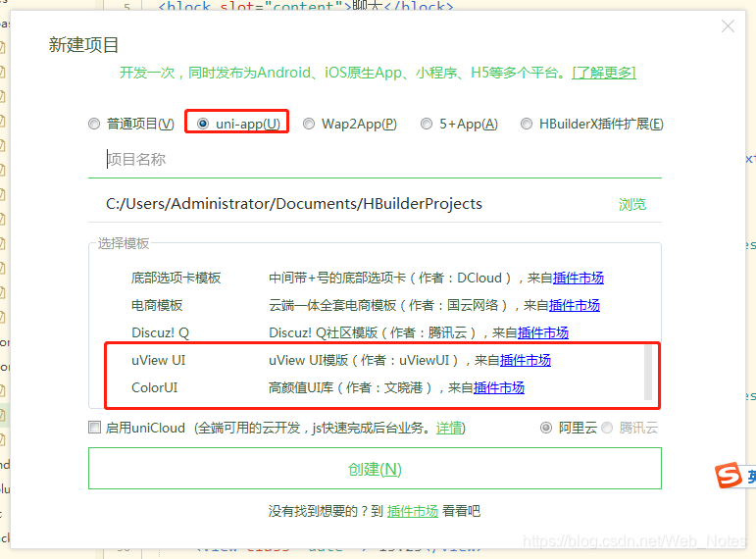The height and width of the screenshot is (559, 756).
Task: Click description 云端一体全套电商模板
Action: click(332, 305)
